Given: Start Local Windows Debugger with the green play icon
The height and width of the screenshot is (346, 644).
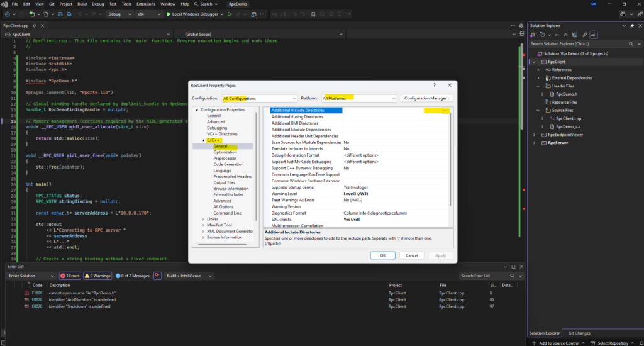Looking at the screenshot, I should (x=169, y=14).
